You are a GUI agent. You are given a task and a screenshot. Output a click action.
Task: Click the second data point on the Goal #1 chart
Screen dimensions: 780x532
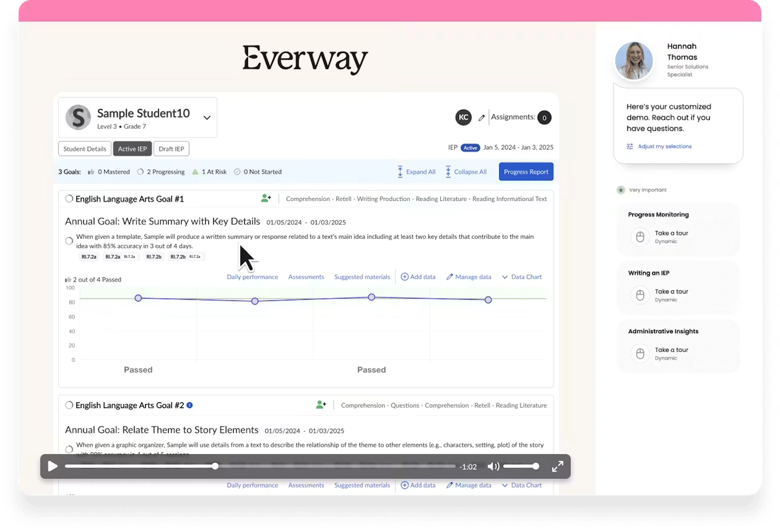255,301
